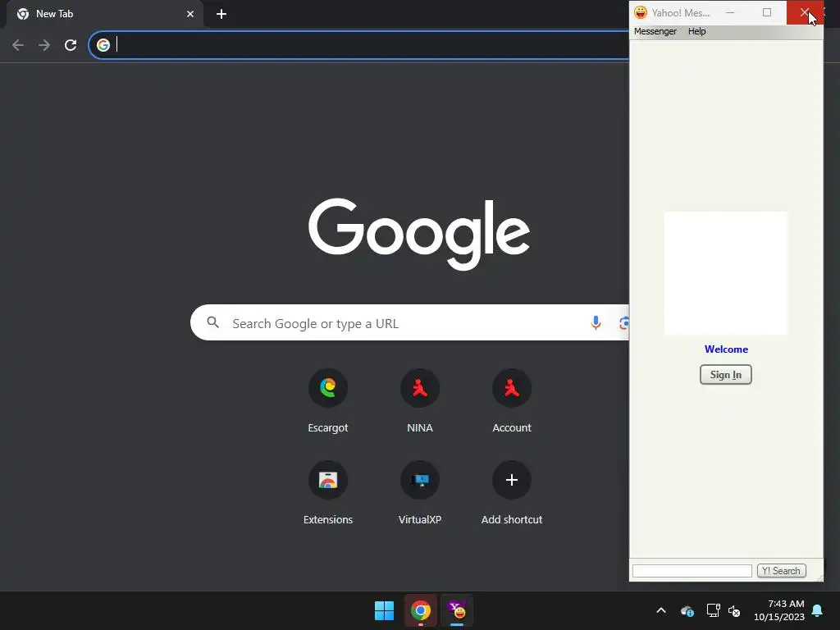Viewport: 840px width, 630px height.
Task: Maximize the Yahoo Messenger window
Action: coord(767,12)
